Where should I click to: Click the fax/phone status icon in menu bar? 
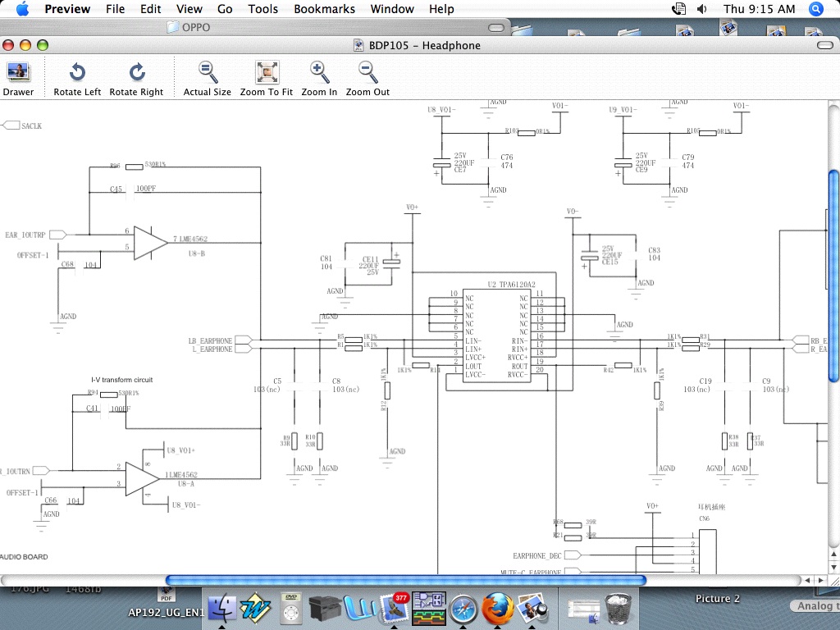click(x=678, y=8)
